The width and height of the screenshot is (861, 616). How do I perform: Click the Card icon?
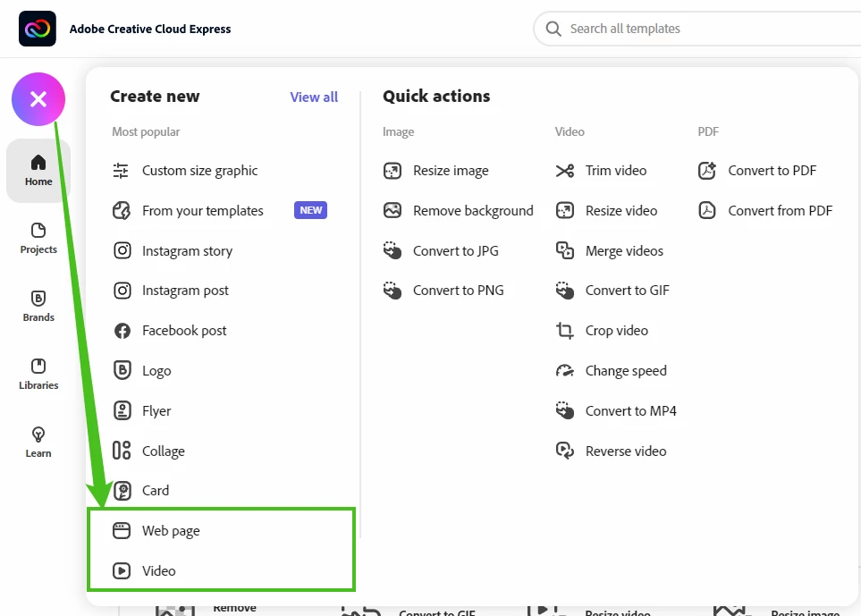pyautogui.click(x=122, y=490)
